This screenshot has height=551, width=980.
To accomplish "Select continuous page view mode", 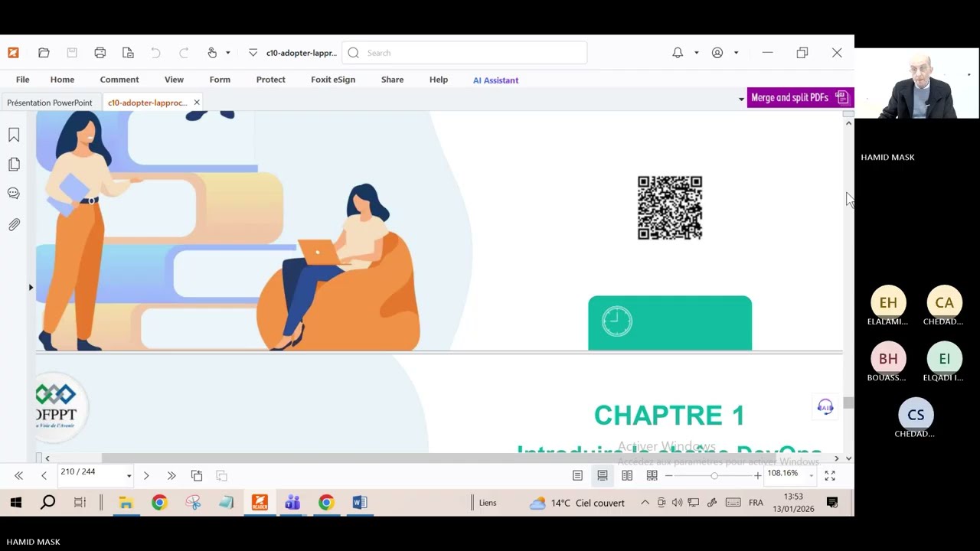I will click(x=603, y=475).
